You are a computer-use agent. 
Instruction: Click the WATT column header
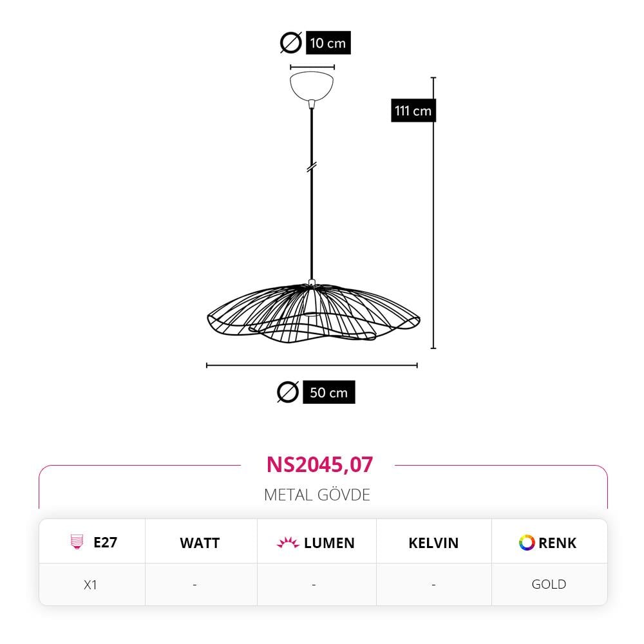(x=200, y=543)
